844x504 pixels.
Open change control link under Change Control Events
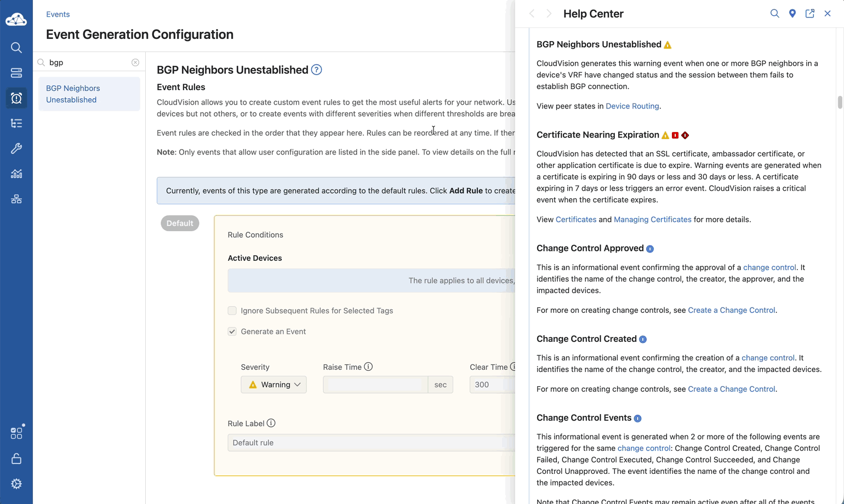(x=644, y=449)
